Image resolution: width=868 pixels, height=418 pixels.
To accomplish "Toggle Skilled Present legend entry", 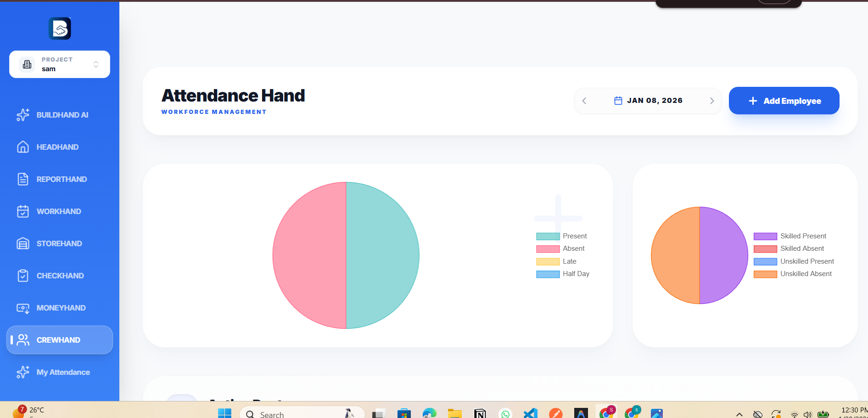I will (x=790, y=236).
